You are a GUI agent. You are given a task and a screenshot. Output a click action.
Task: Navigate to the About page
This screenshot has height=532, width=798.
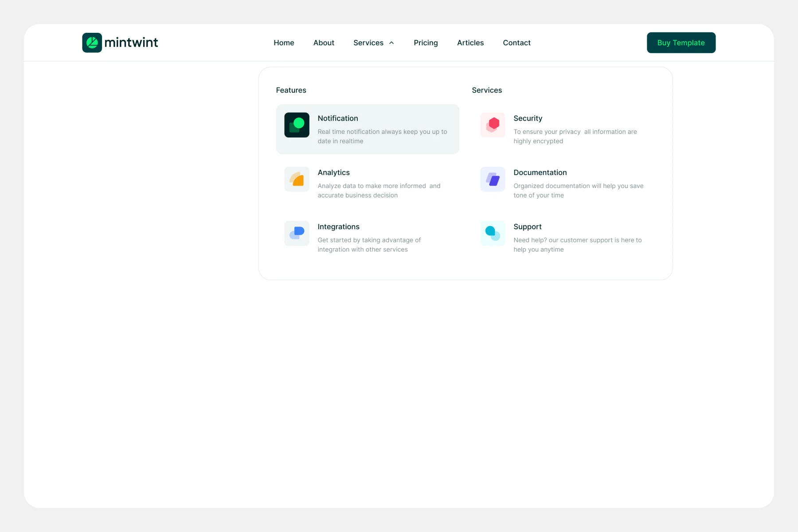324,43
